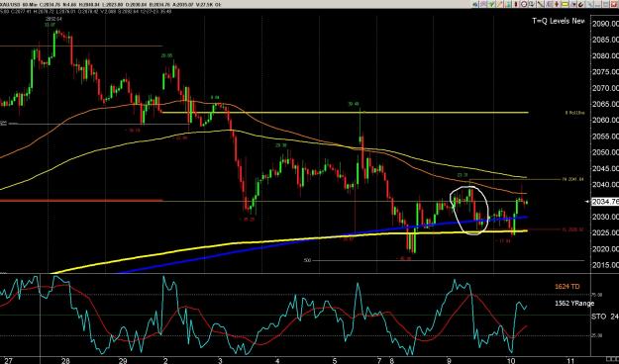Click the orange up-down arrows toolbar icon
The image size is (619, 364).
pos(557,4)
